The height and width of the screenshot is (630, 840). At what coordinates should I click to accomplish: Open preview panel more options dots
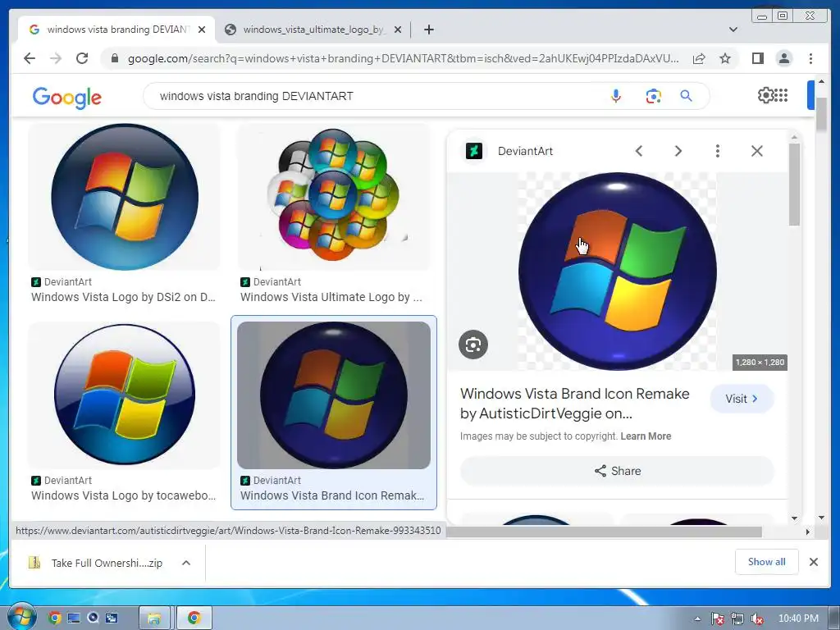pos(717,151)
